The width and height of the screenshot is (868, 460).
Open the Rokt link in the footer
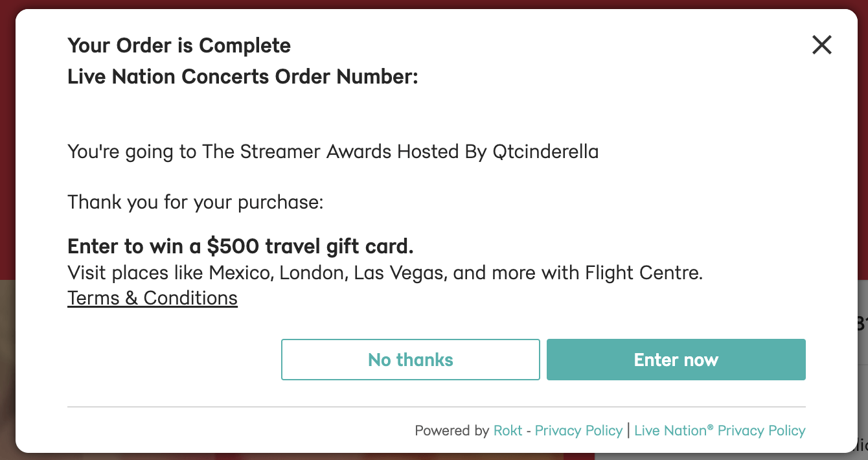[x=508, y=430]
